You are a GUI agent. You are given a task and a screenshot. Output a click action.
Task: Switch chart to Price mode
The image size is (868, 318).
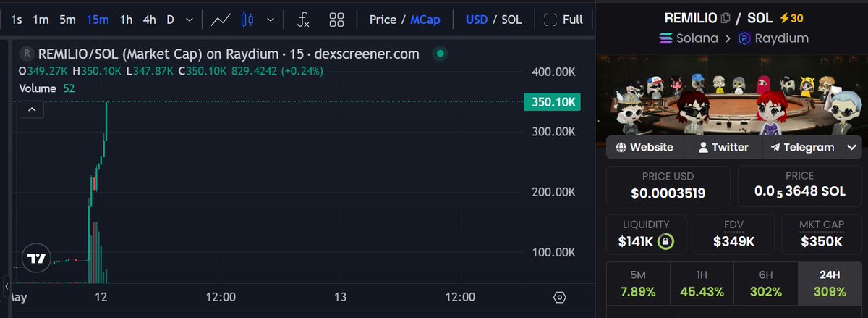383,20
